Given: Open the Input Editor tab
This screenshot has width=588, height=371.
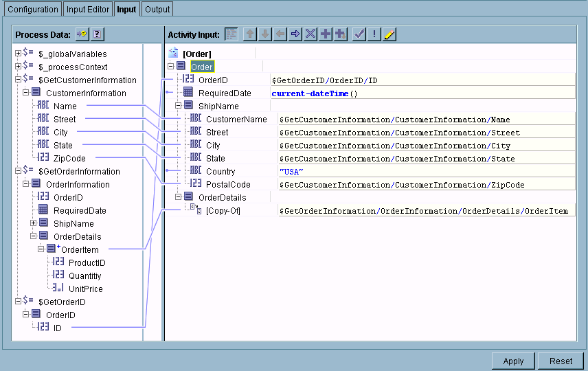Looking at the screenshot, I should [x=88, y=10].
